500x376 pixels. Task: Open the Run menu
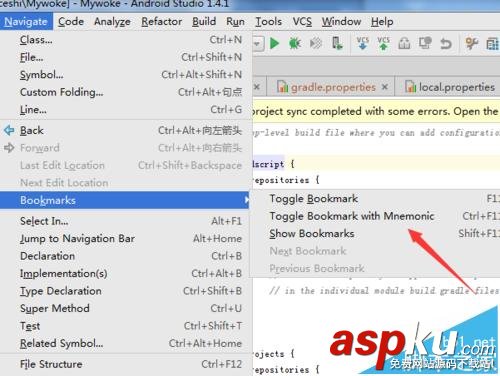click(235, 22)
